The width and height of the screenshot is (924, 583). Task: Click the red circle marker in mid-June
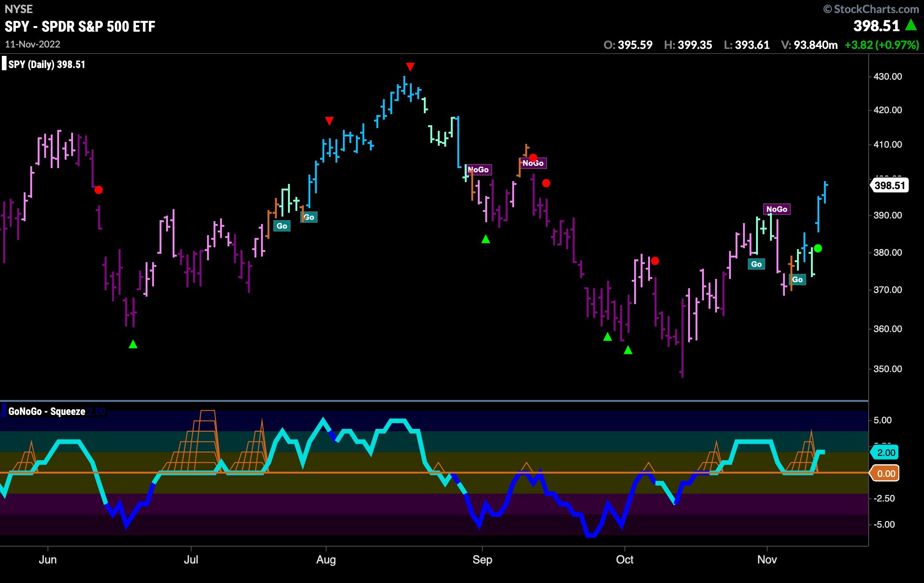99,190
